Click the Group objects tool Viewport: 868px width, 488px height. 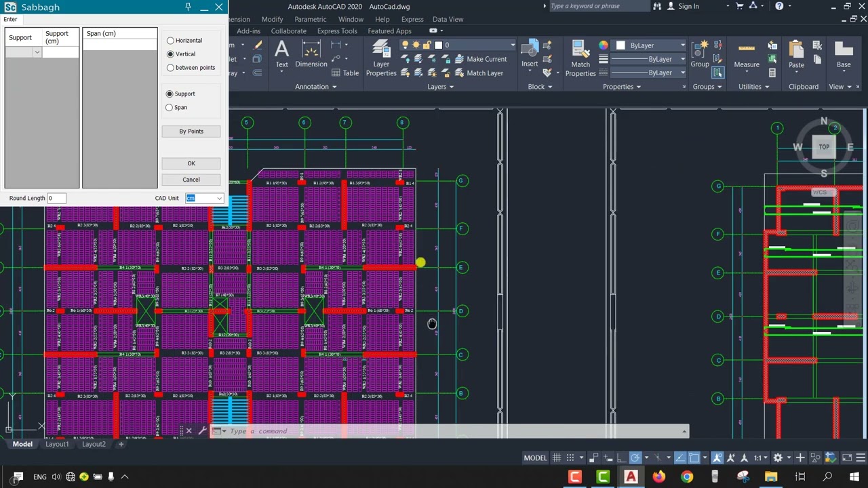coord(700,54)
